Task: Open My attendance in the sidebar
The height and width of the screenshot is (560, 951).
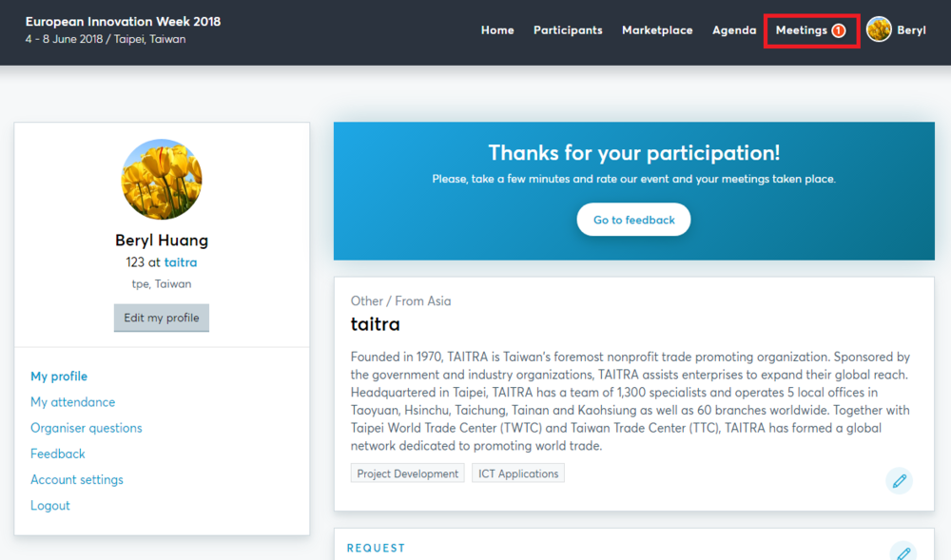Action: click(x=73, y=402)
